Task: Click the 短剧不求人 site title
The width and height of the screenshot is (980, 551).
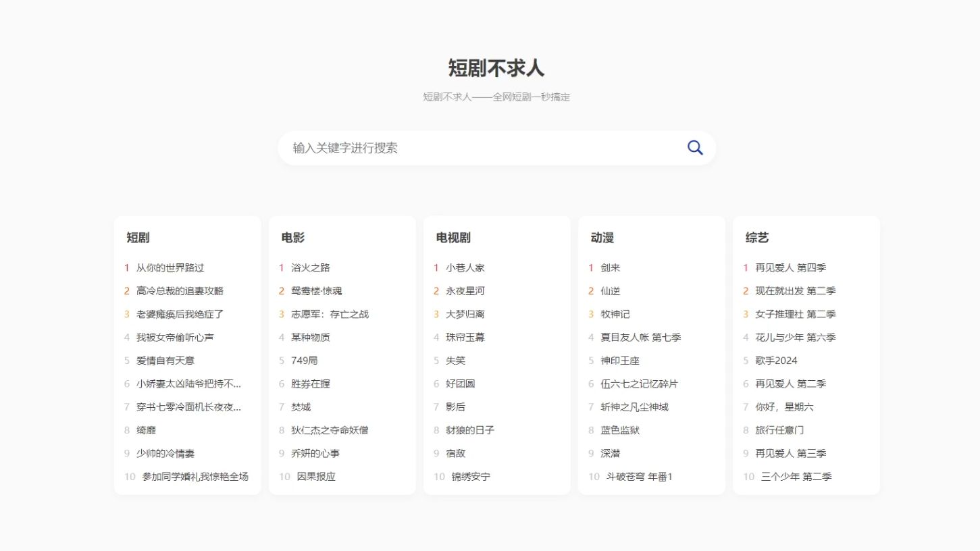Action: 496,68
